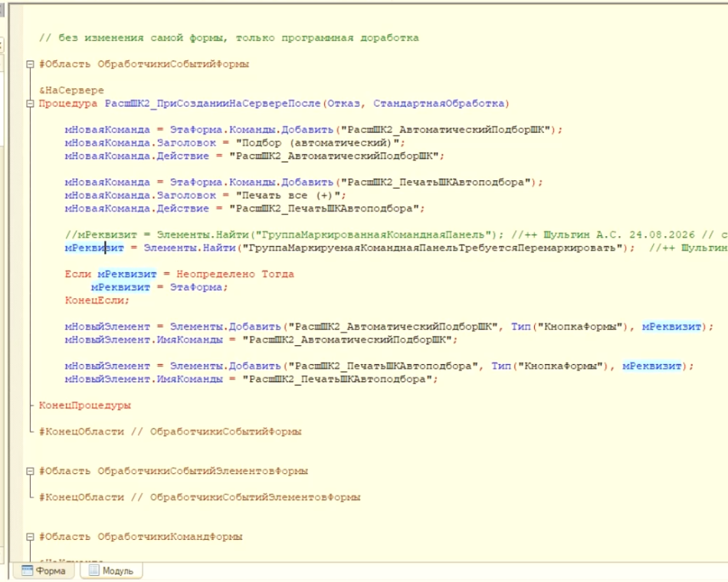Click parameter СтандартнаяОбработка in procedure header

click(x=439, y=103)
